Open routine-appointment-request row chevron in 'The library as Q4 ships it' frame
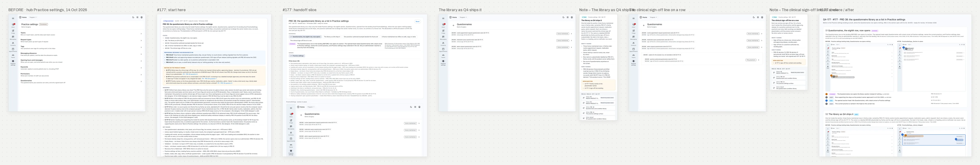 571,34
